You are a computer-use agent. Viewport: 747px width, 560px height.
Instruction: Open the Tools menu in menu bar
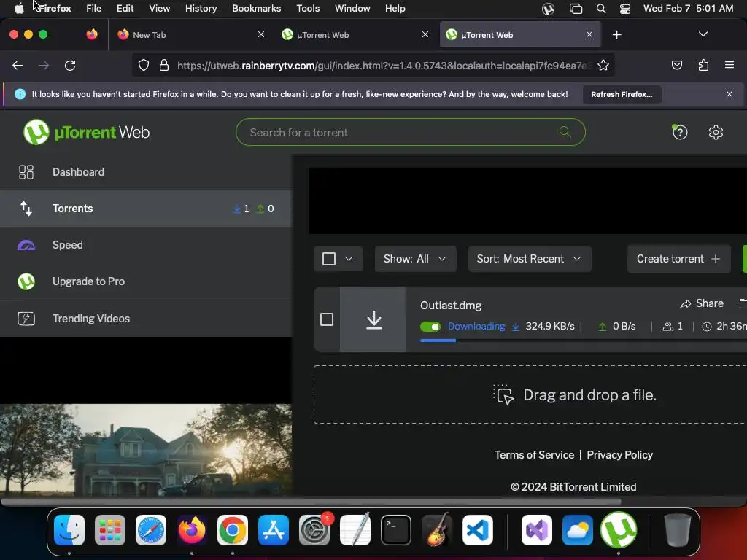[308, 8]
